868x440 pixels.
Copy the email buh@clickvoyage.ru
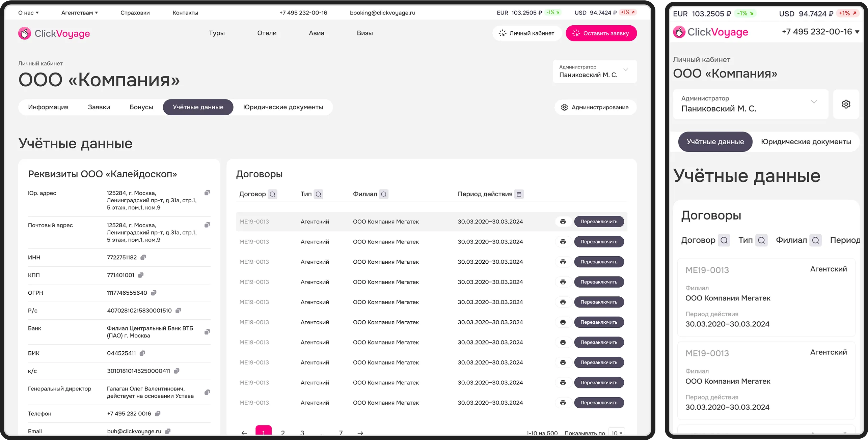tap(168, 431)
